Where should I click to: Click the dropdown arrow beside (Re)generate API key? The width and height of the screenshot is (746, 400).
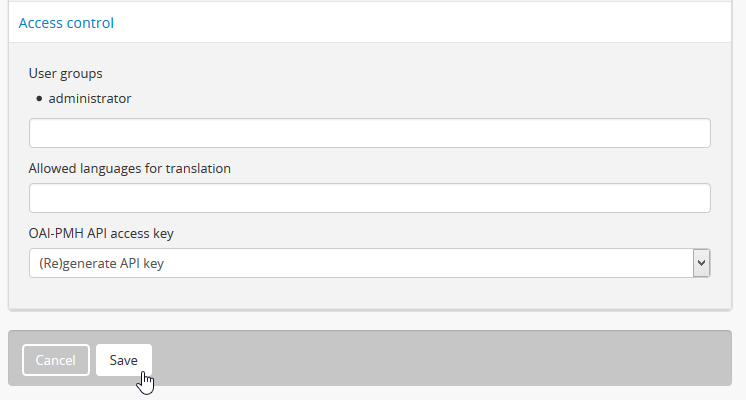coord(701,263)
